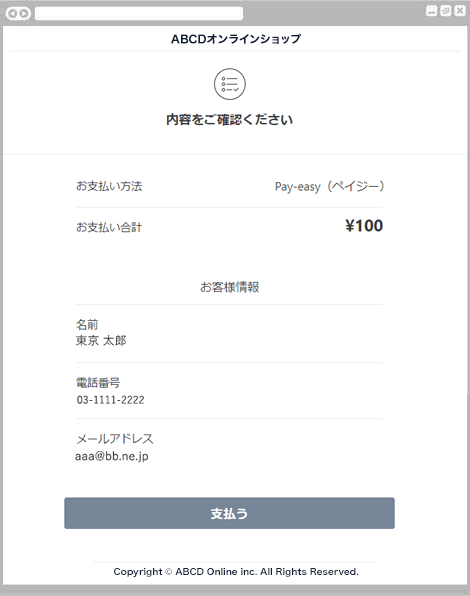The width and height of the screenshot is (470, 596).
Task: Click the ¥100 total amount
Action: click(x=364, y=226)
